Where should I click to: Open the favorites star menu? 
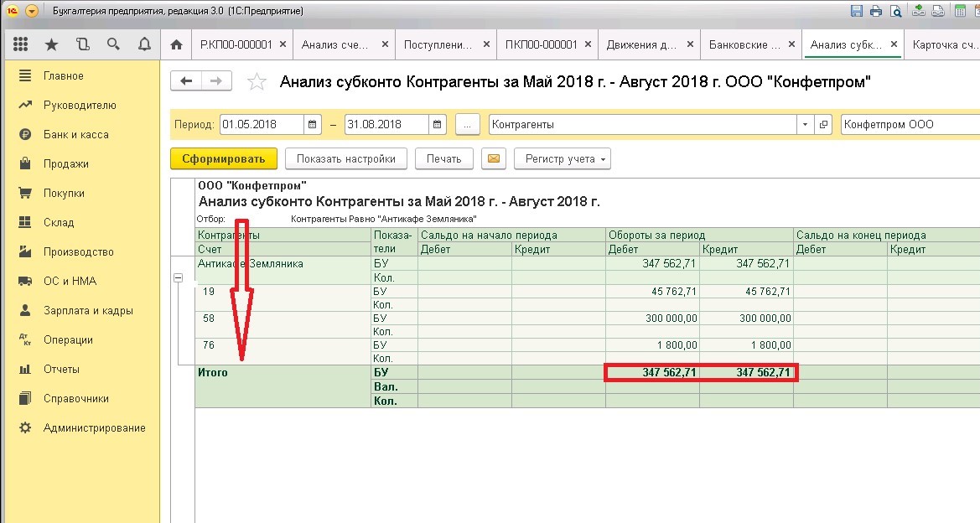click(50, 43)
